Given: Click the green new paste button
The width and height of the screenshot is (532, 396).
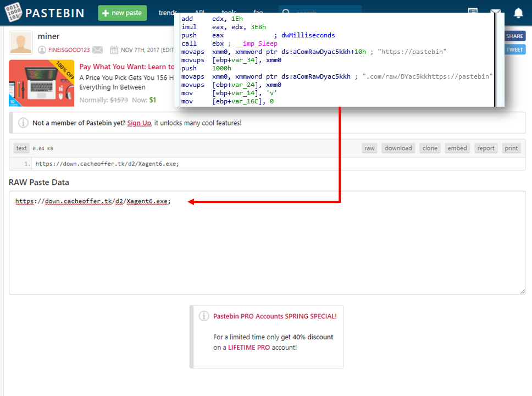Looking at the screenshot, I should tap(122, 13).
